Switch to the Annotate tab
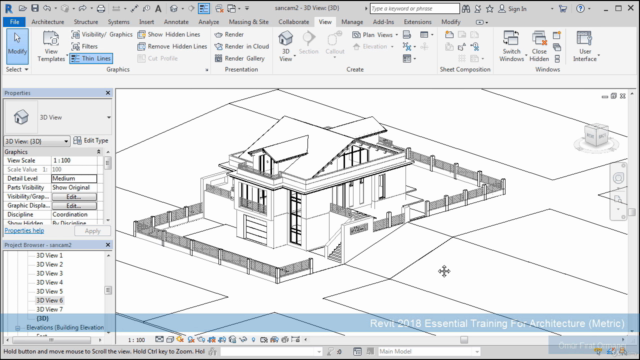 point(176,22)
